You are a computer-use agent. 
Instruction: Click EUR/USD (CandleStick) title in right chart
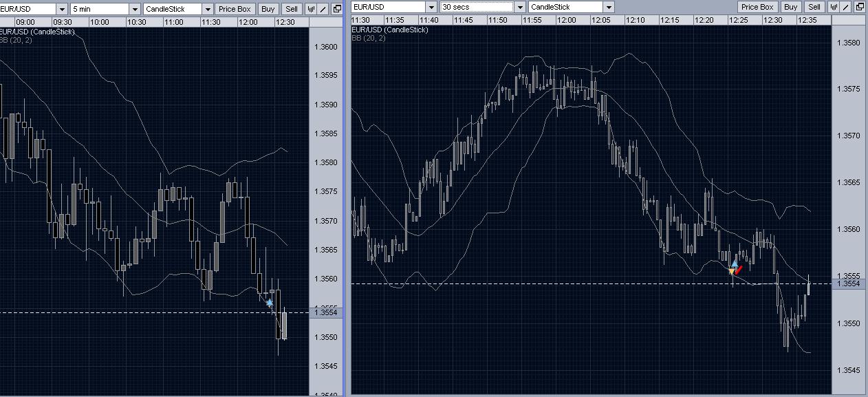[390, 30]
